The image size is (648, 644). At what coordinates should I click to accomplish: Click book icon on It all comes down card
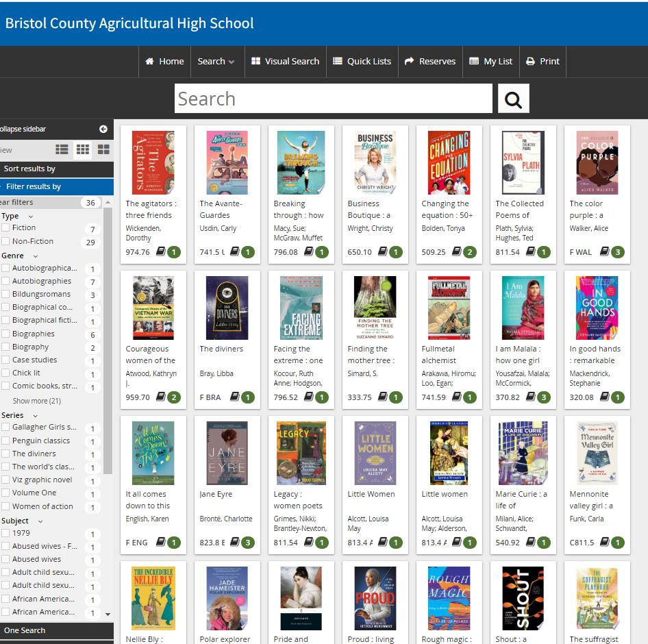(161, 541)
